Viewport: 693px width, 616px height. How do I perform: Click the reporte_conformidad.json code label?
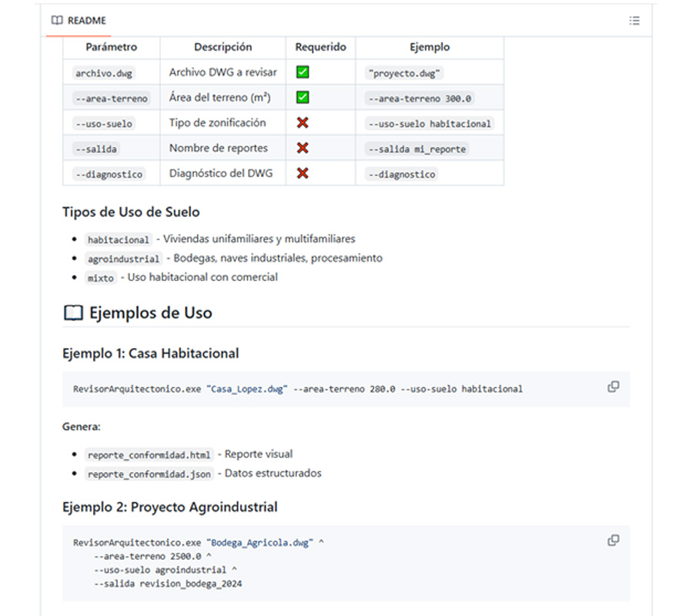149,474
